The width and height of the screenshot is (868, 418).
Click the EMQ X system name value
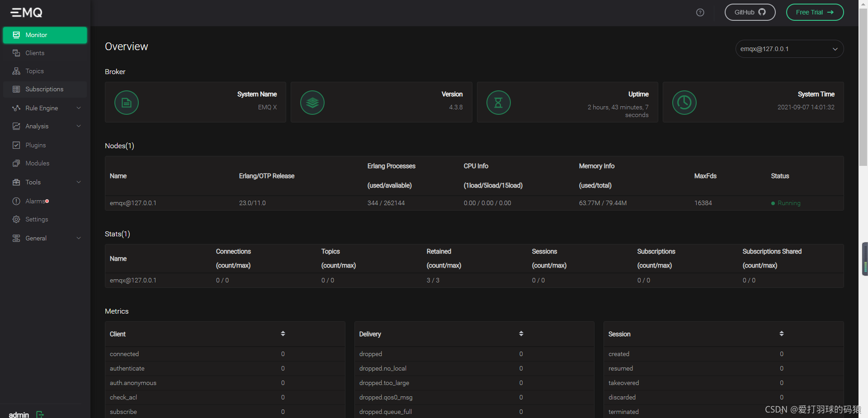267,107
